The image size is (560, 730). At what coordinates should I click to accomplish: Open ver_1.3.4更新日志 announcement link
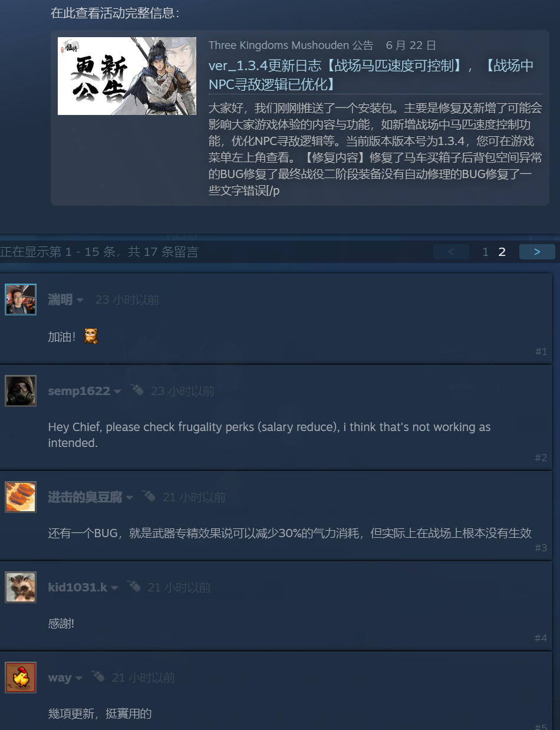click(x=371, y=75)
